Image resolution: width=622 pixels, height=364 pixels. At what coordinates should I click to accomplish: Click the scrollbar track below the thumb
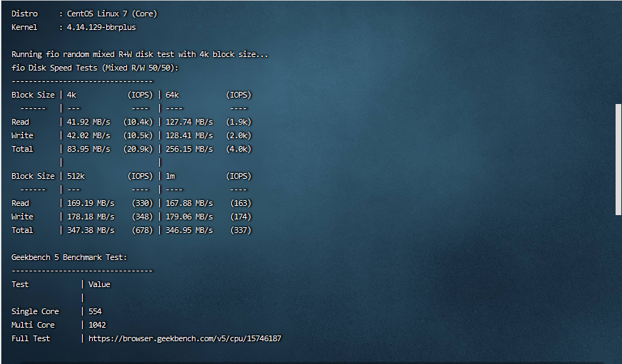pyautogui.click(x=618, y=285)
